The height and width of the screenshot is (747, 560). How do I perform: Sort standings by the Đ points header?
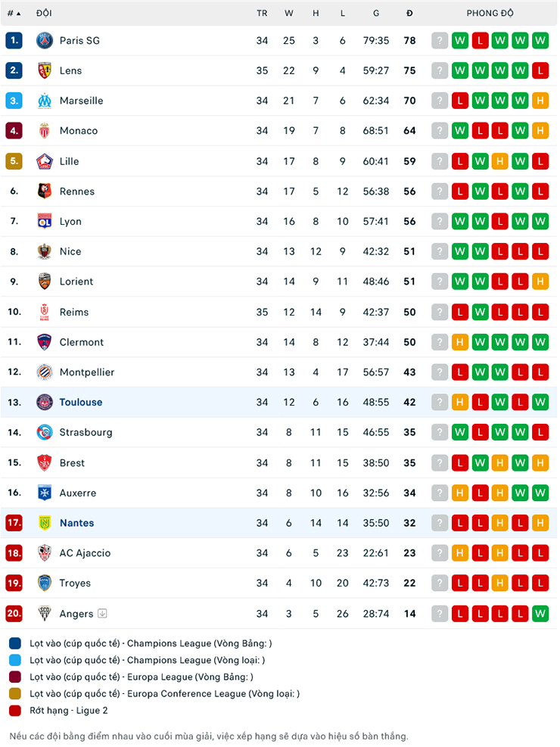tap(409, 14)
